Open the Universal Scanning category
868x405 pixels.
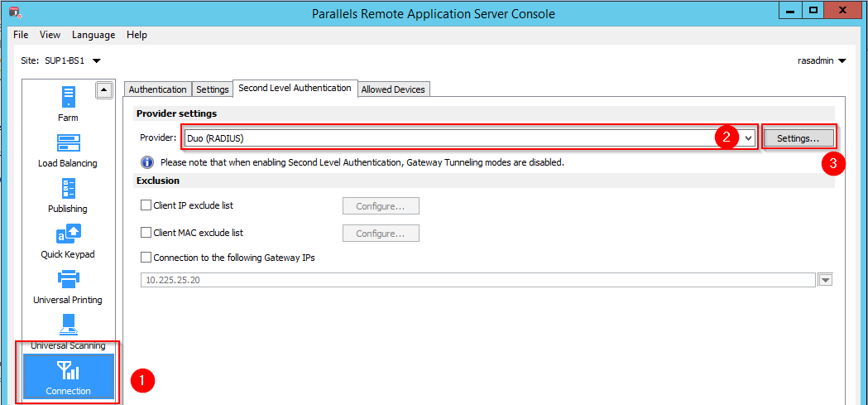click(x=68, y=332)
